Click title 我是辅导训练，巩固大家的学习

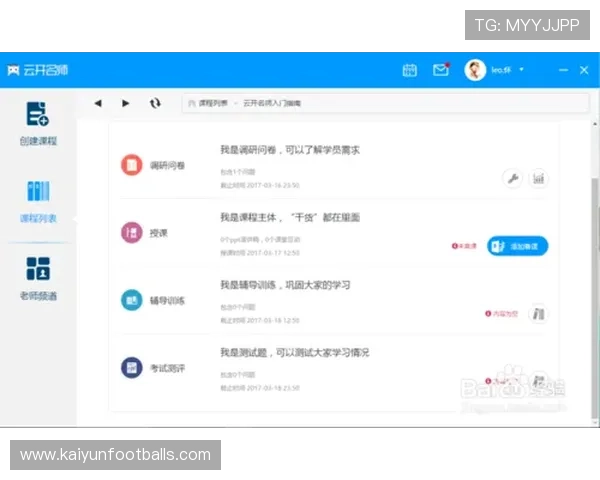[285, 285]
